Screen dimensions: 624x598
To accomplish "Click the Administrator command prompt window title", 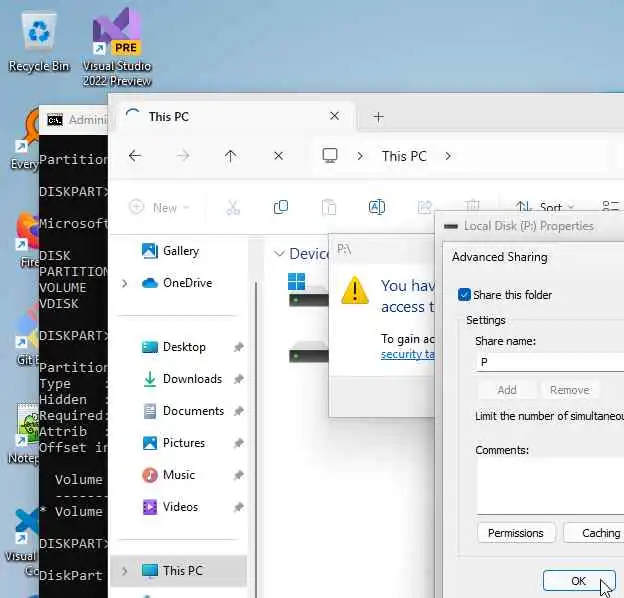I will tap(88, 120).
